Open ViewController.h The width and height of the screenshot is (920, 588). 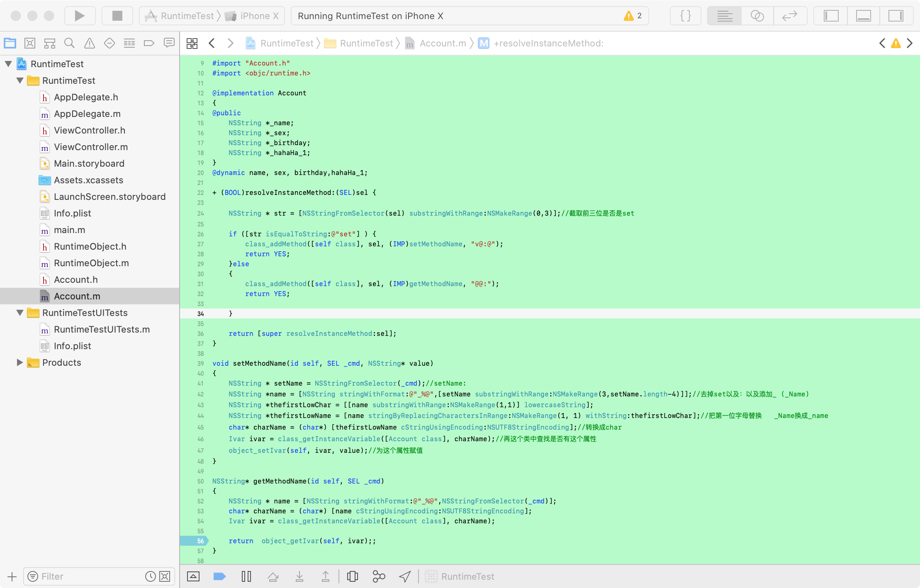[90, 130]
